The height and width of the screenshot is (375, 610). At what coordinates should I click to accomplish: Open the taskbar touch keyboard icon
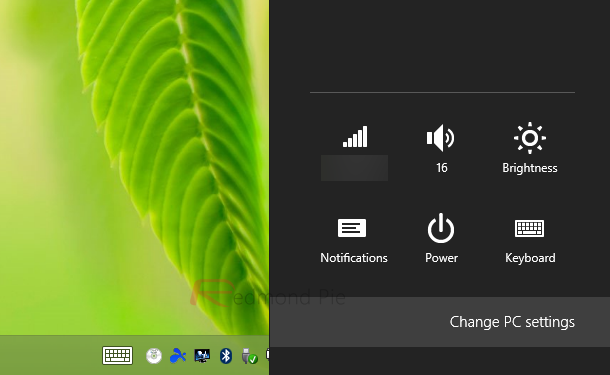pyautogui.click(x=117, y=356)
